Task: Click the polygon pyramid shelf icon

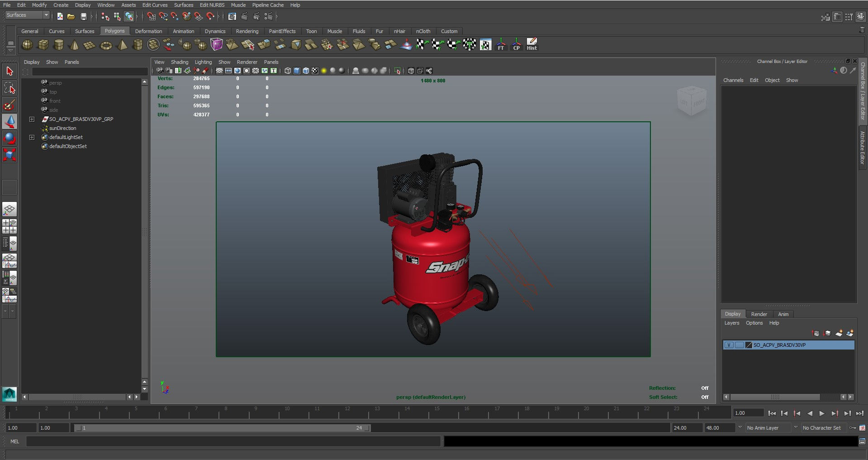Action: point(122,45)
